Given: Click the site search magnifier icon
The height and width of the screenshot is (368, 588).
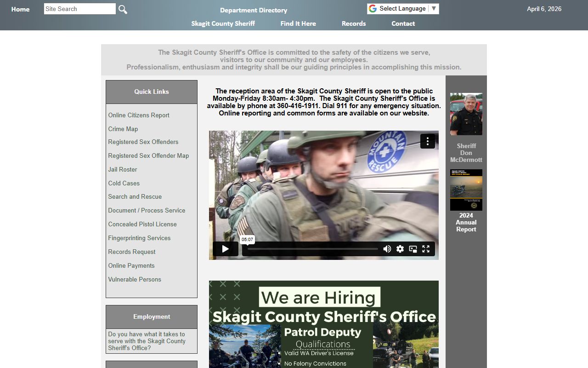Looking at the screenshot, I should (x=123, y=9).
